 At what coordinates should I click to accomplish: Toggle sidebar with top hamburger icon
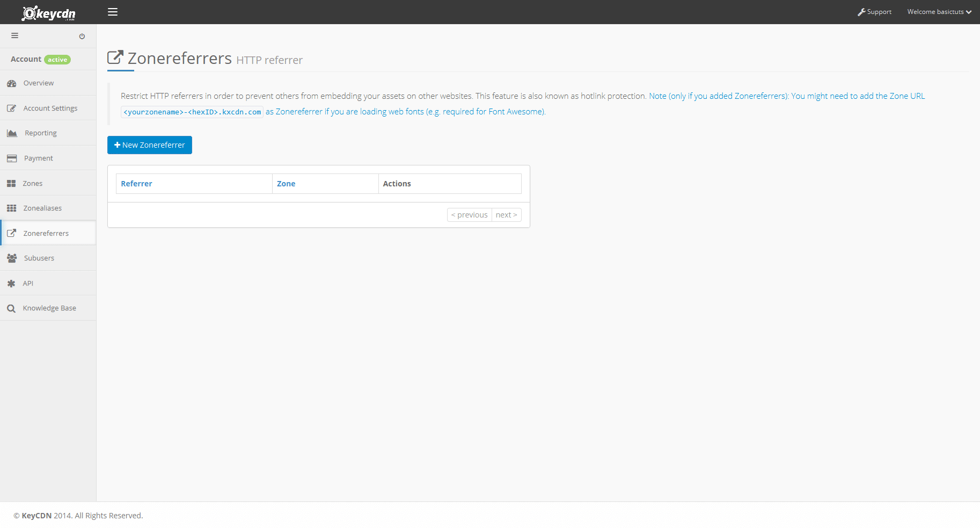click(x=113, y=12)
